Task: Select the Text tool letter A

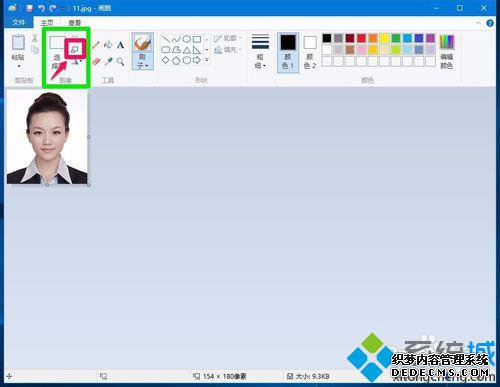Action: click(120, 45)
